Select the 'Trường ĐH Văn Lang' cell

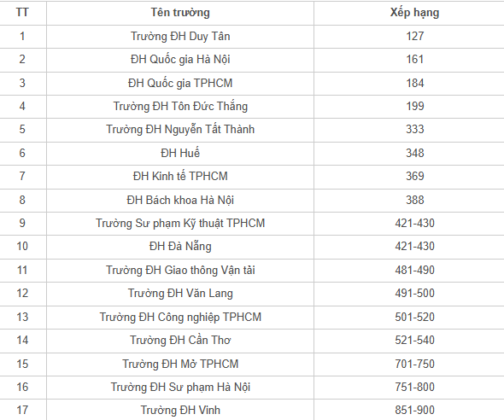point(180,293)
